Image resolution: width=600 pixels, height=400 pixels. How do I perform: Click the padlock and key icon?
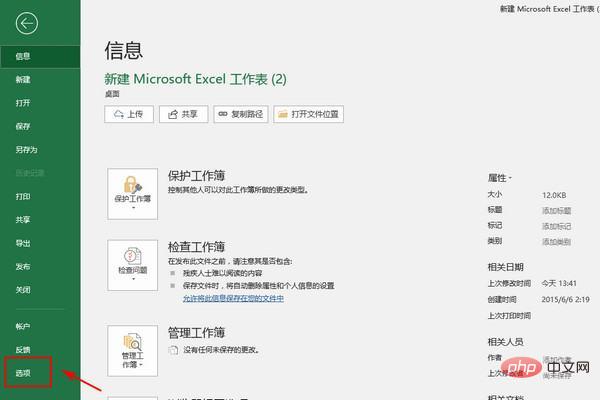[132, 184]
